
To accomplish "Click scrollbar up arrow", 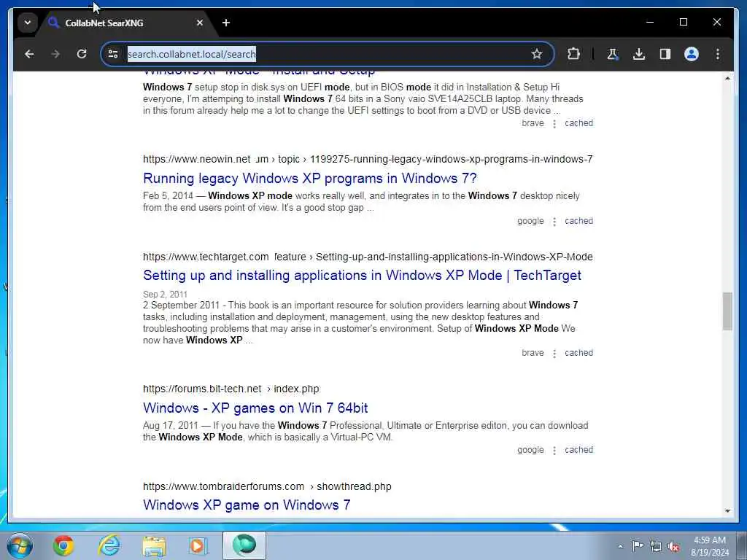I will [x=727, y=78].
